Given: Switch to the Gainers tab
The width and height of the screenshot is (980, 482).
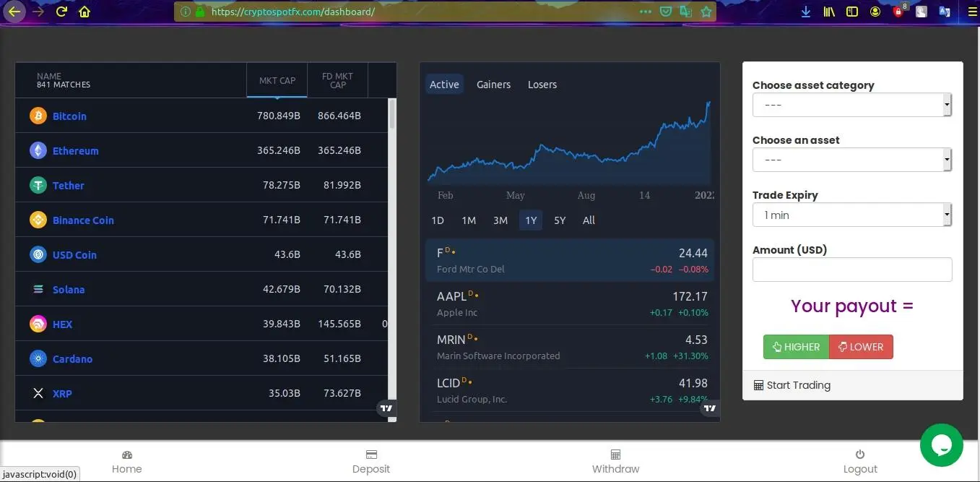Looking at the screenshot, I should pyautogui.click(x=493, y=85).
